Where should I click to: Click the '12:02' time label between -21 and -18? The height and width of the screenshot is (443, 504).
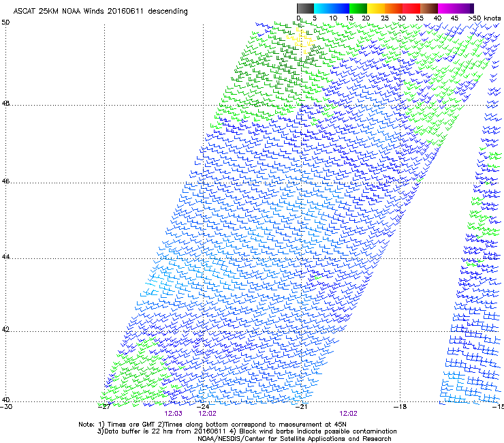[x=349, y=414]
